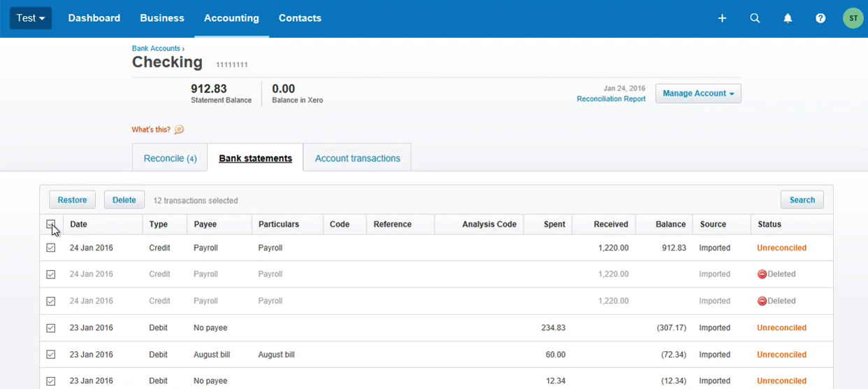This screenshot has width=868, height=389.
Task: Click the (72.34) balance value
Action: point(674,355)
